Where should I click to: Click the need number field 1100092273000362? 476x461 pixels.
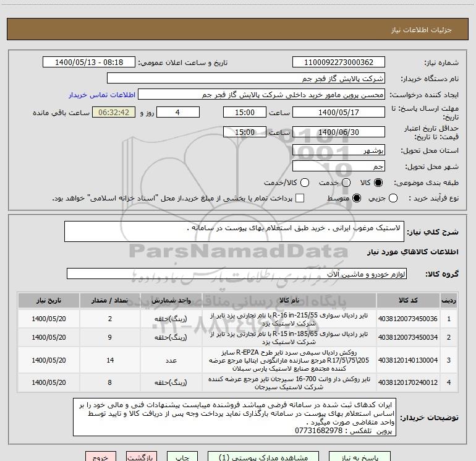339,62
